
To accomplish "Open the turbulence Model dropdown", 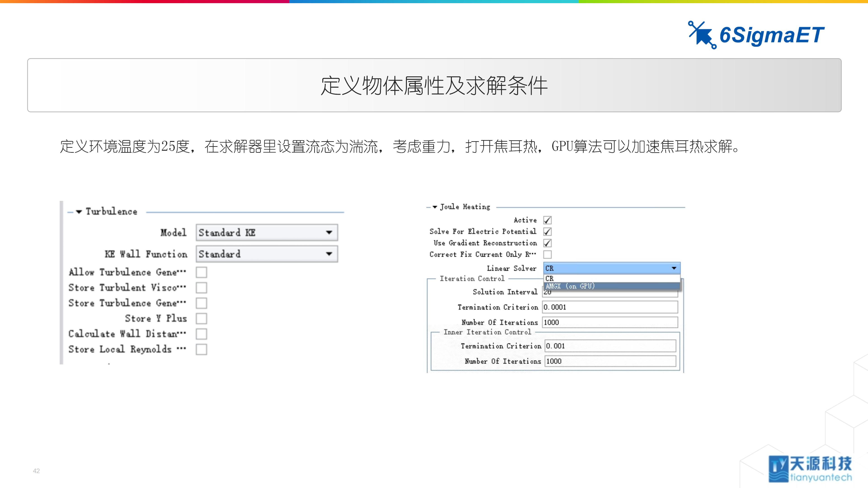I will point(329,233).
